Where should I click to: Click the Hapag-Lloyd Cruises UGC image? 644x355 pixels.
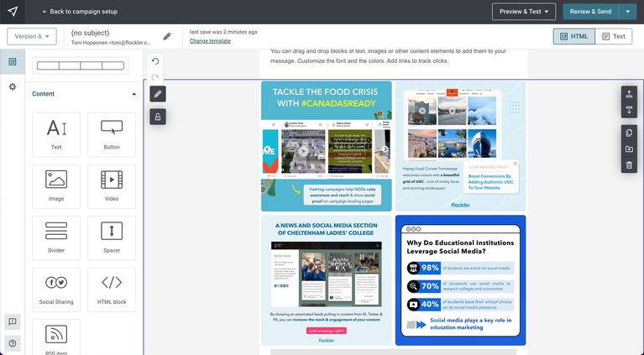point(460,146)
